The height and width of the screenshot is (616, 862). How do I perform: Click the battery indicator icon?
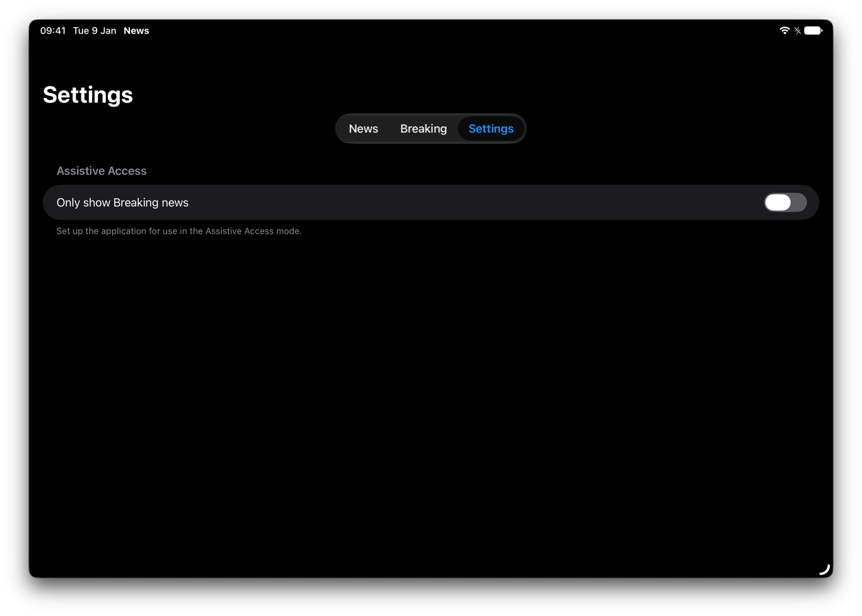(x=813, y=31)
